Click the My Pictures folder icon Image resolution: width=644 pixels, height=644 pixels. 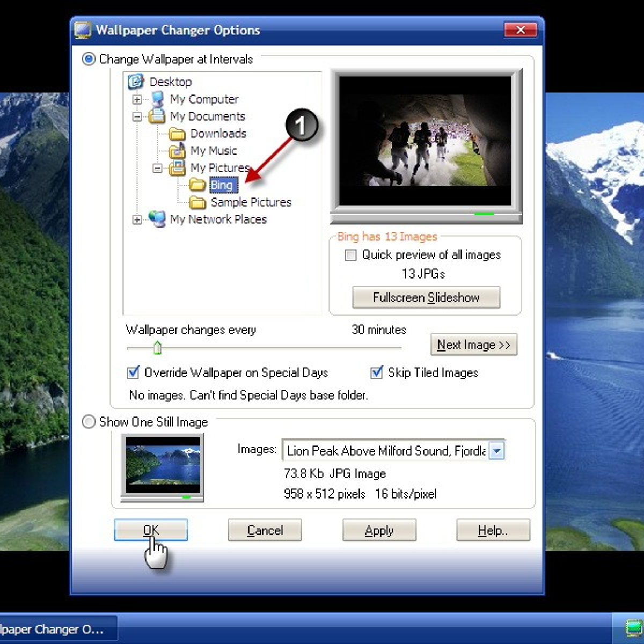tap(177, 168)
